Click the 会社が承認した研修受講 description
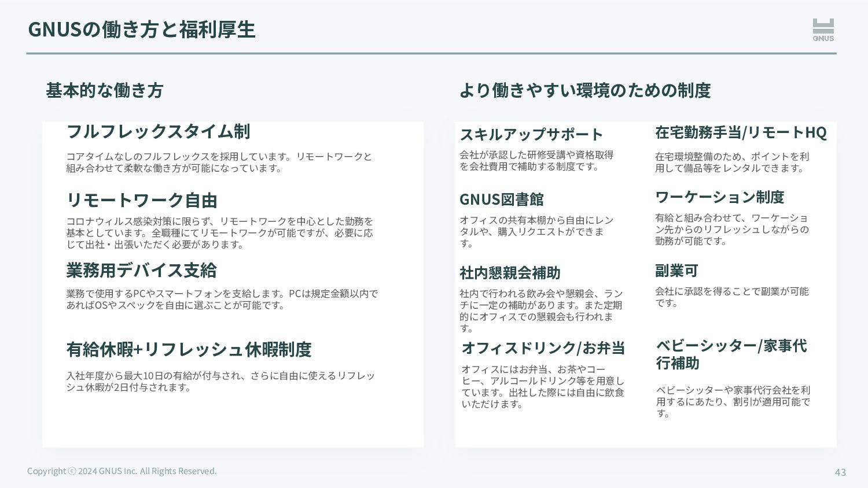This screenshot has height=488, width=868. click(536, 161)
